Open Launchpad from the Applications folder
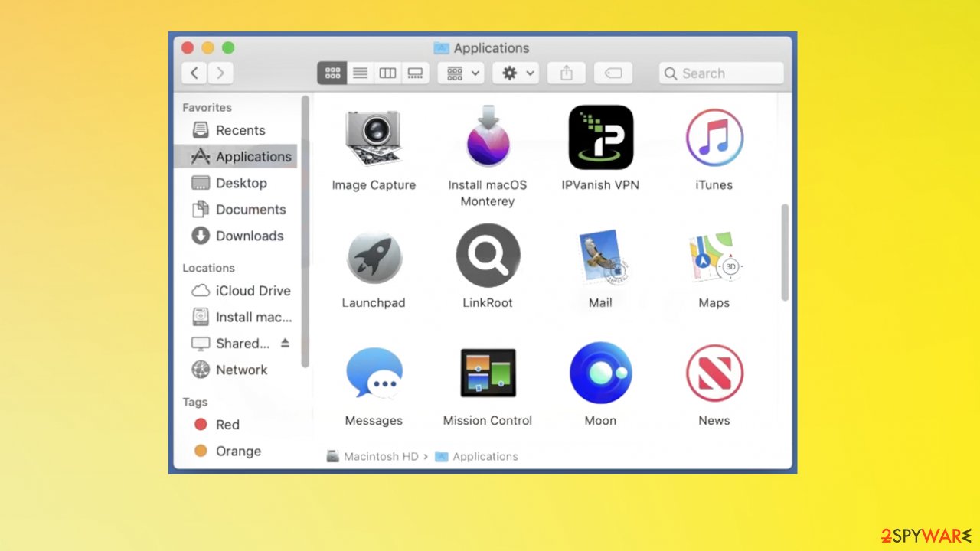The height and width of the screenshot is (551, 980). tap(374, 256)
